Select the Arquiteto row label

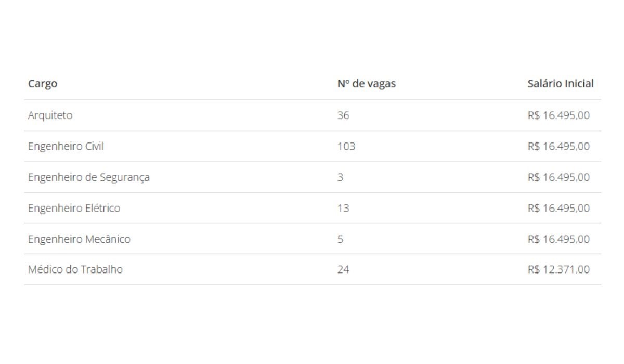click(50, 115)
